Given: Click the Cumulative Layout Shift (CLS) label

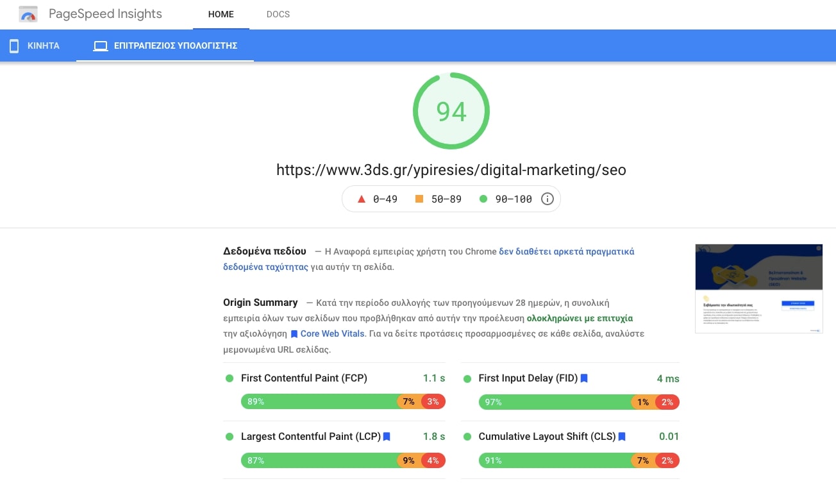Looking at the screenshot, I should tap(547, 437).
